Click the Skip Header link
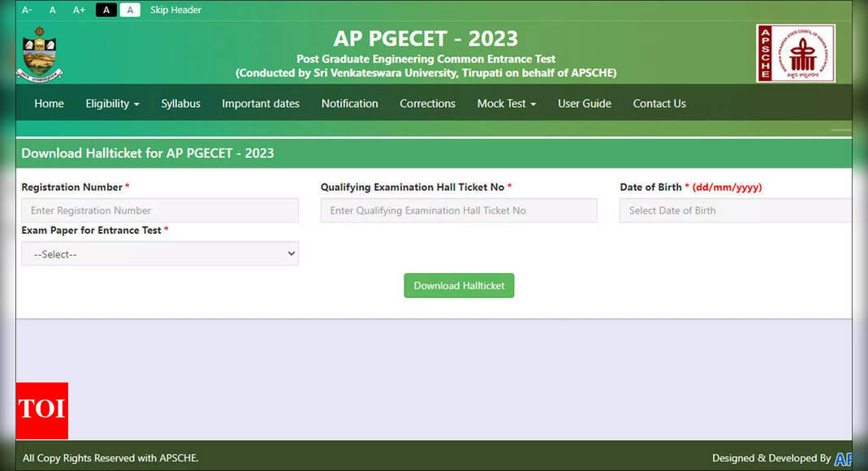The height and width of the screenshot is (471, 868). click(175, 10)
